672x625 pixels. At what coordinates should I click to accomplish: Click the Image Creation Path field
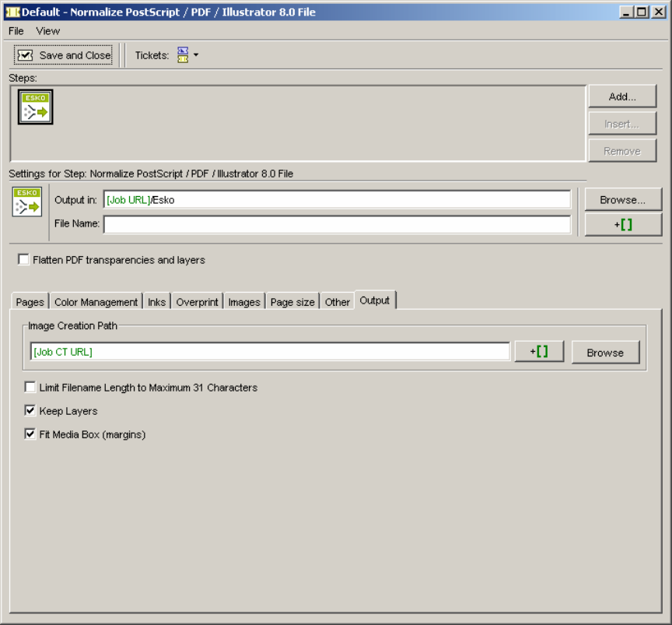point(270,352)
